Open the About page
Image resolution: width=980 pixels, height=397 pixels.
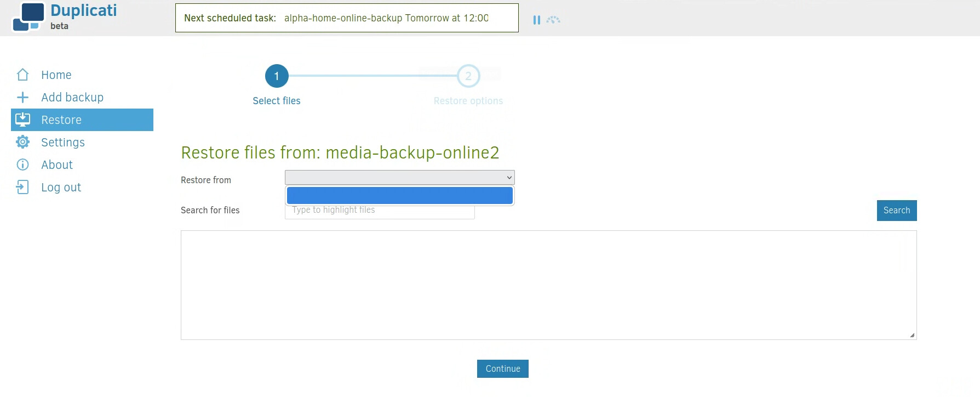(57, 165)
